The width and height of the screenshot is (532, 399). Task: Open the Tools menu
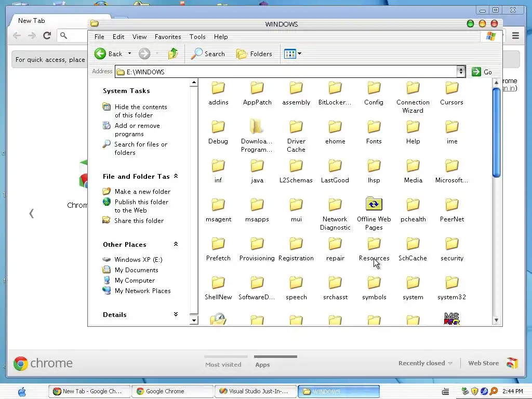point(197,37)
